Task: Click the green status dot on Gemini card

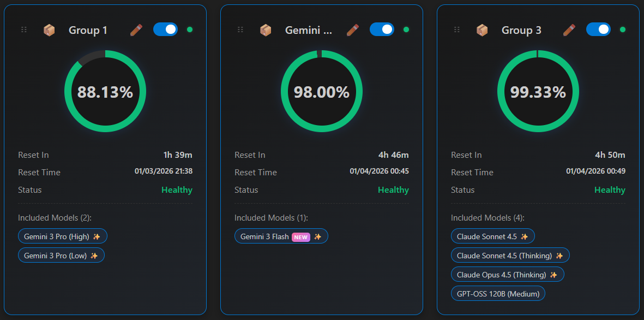Action: 406,29
